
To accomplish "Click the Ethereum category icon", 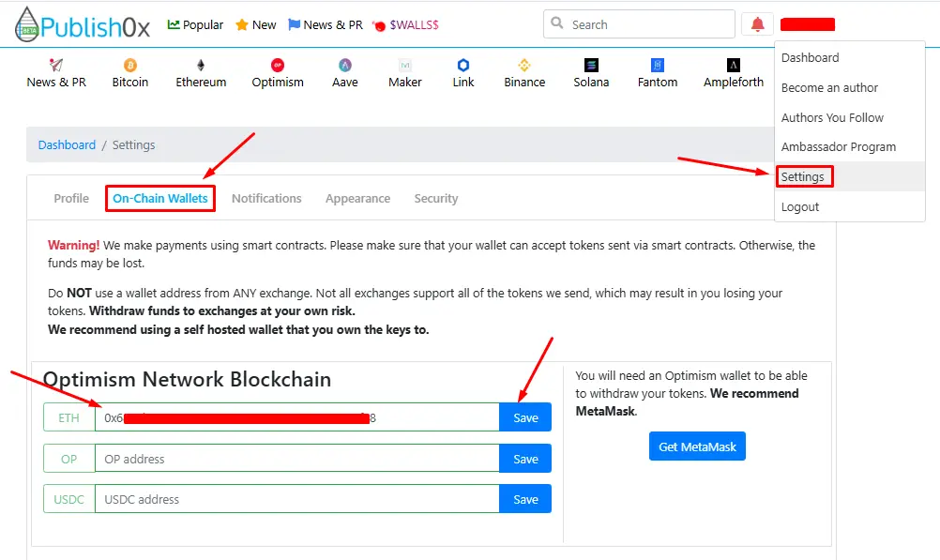I will [201, 65].
